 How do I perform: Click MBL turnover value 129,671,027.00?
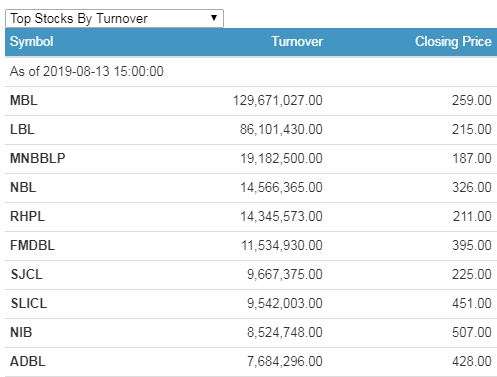tap(278, 100)
